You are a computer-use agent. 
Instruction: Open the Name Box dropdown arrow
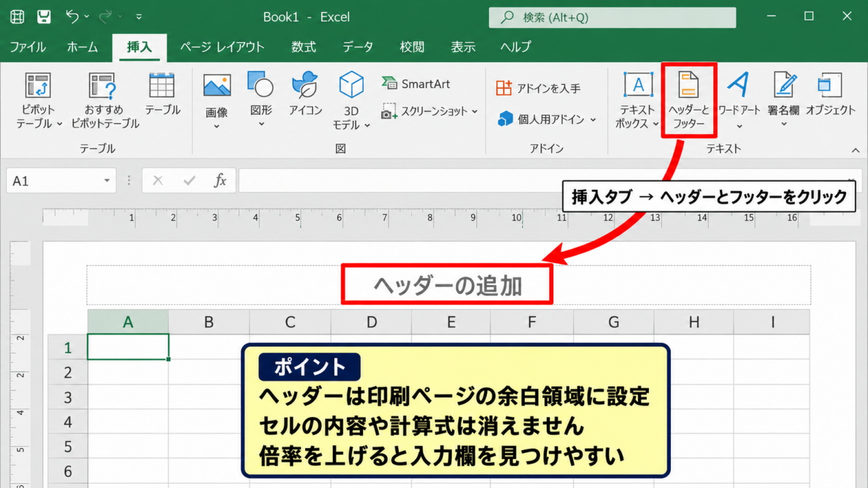point(107,181)
